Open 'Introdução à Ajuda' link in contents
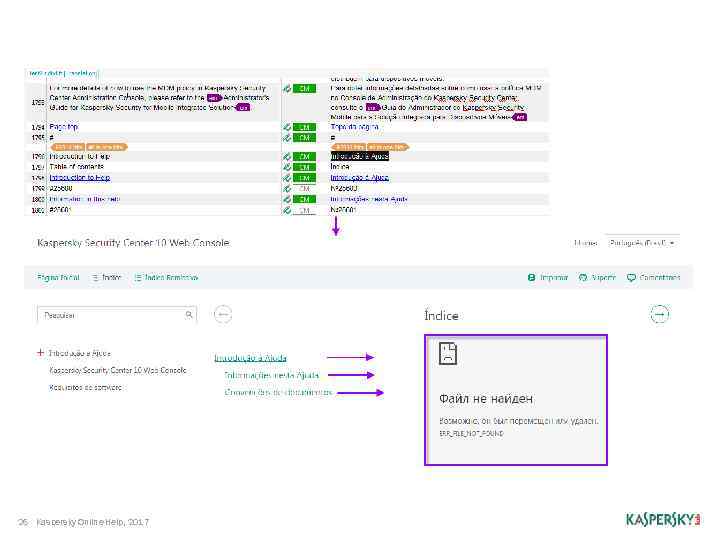 (251, 357)
